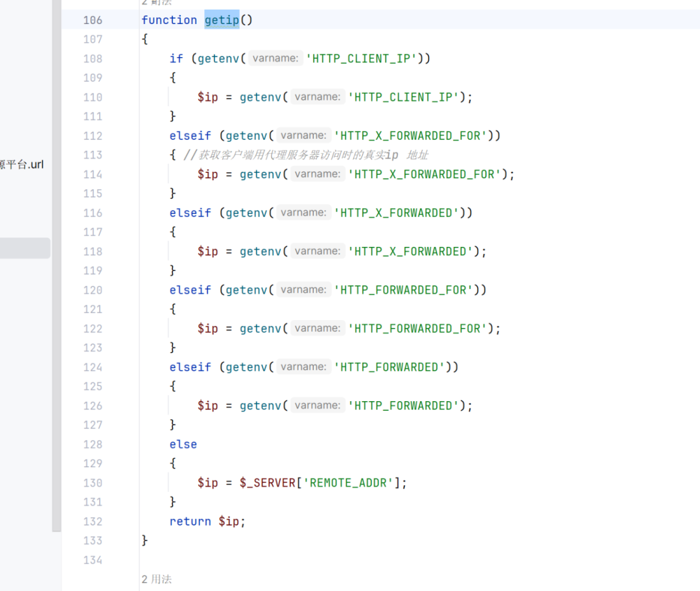700x591 pixels.
Task: Click elseif keyword on line 116
Action: pos(190,213)
